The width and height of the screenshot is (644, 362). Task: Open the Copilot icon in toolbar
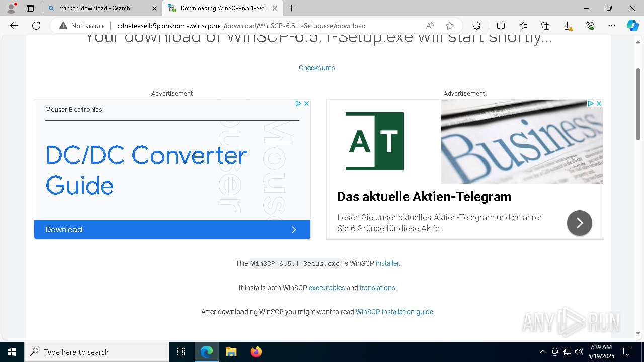[x=633, y=26]
